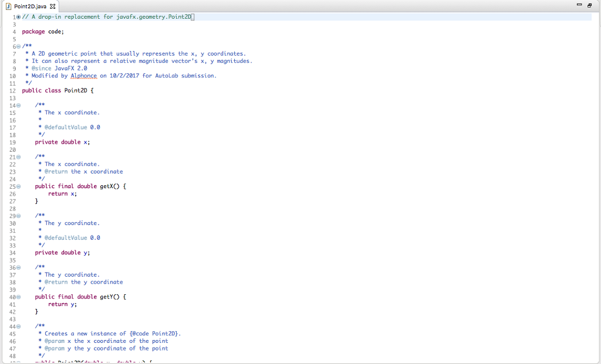The width and height of the screenshot is (601, 364).
Task: Select the Point2D.java editor tab
Action: coord(31,6)
